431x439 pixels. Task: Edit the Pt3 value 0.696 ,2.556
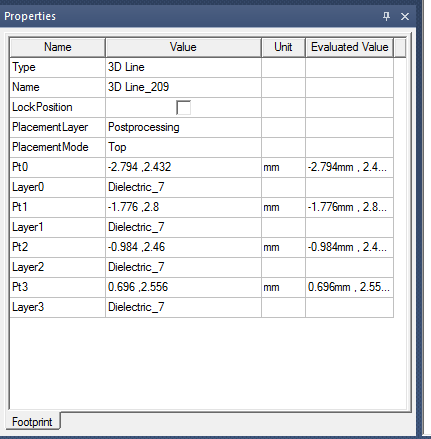[183, 287]
